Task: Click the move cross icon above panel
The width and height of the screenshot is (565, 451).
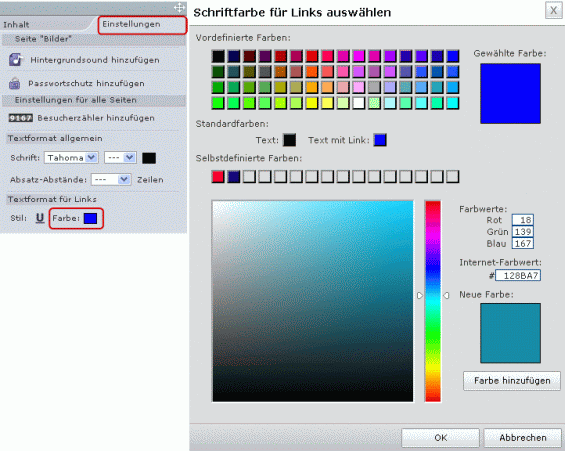Action: coord(179,7)
